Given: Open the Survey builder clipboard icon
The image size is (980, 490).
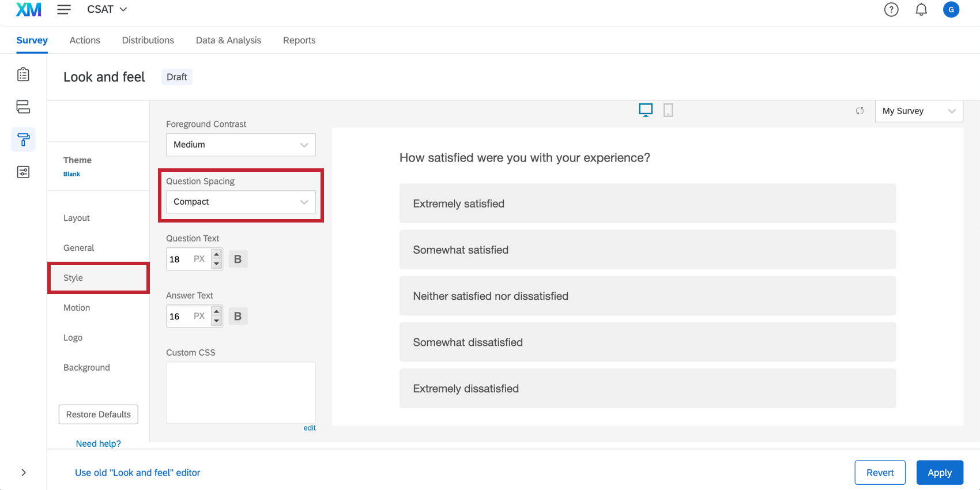Looking at the screenshot, I should pos(23,74).
